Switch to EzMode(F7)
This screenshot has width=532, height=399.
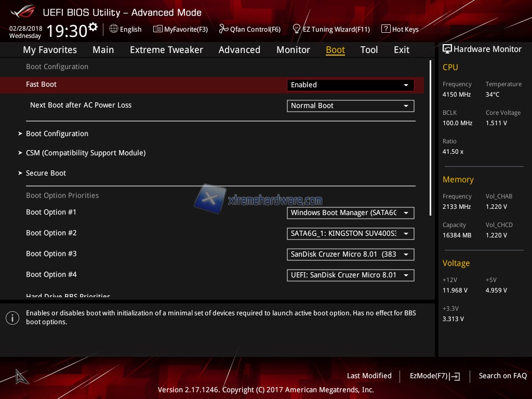point(434,376)
